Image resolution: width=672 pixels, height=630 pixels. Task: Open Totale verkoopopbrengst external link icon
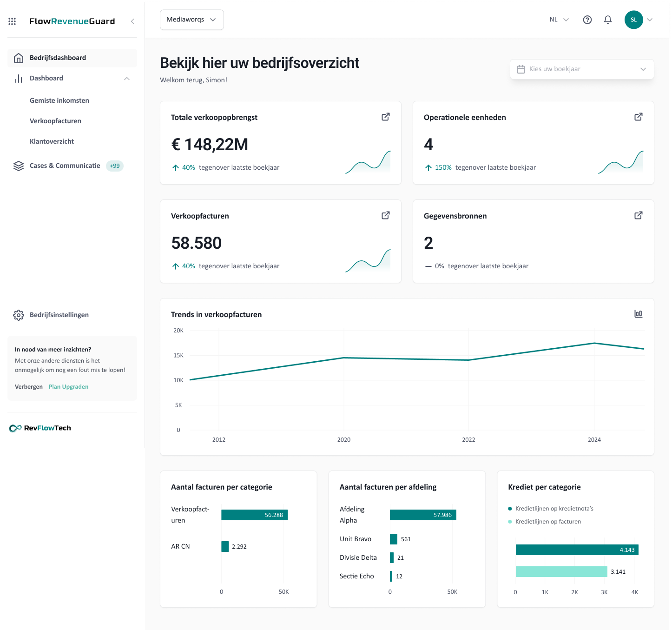click(386, 117)
